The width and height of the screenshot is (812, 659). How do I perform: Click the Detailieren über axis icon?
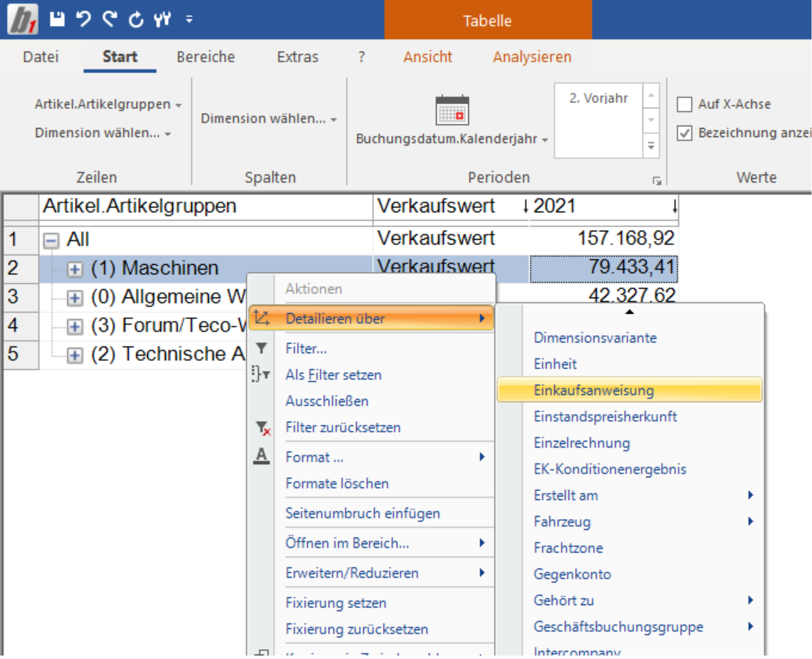point(262,318)
